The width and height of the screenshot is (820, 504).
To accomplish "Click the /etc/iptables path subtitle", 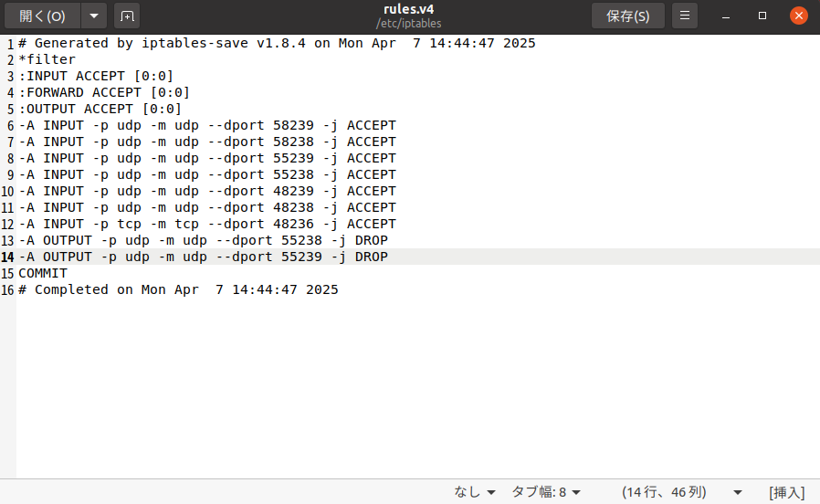I will pyautogui.click(x=408, y=24).
